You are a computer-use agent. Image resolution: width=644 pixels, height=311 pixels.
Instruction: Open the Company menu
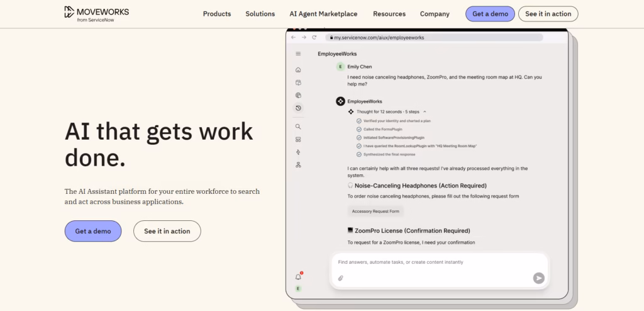click(435, 14)
